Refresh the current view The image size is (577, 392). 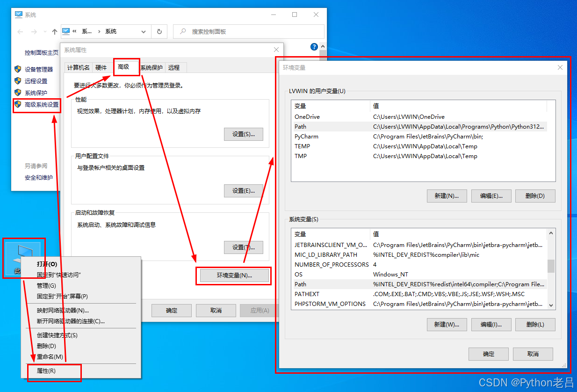159,31
